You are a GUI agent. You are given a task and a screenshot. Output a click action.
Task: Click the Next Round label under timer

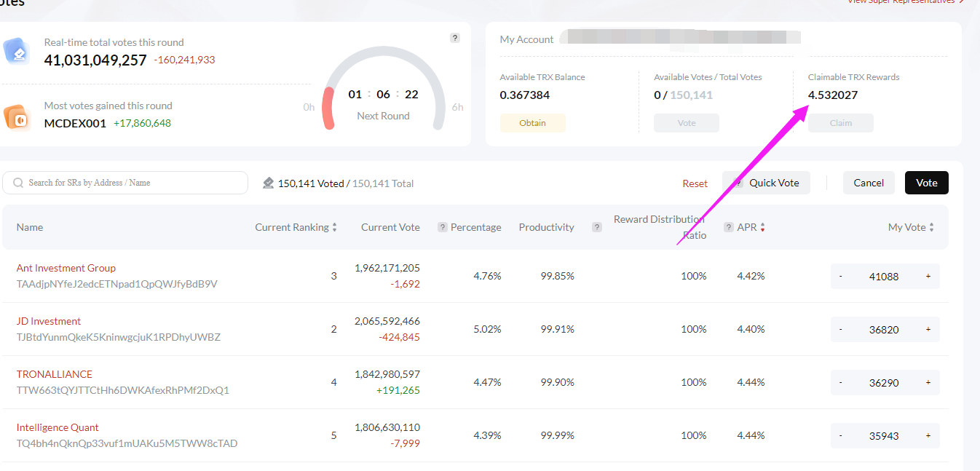(x=383, y=116)
